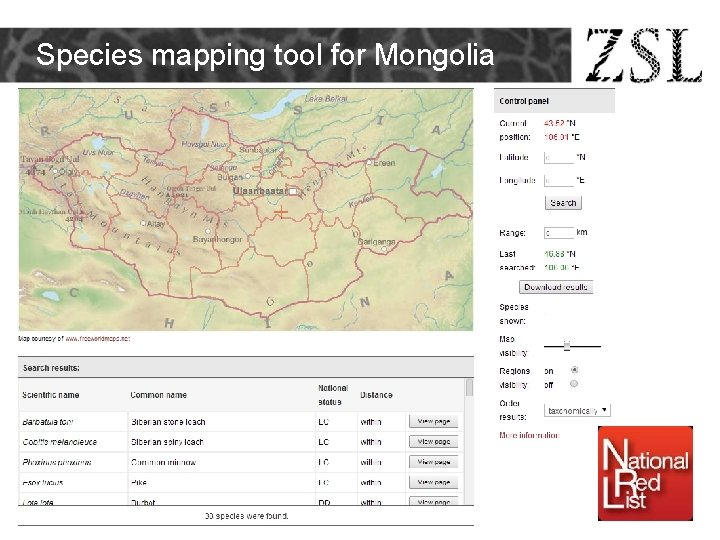Click the Ereen town marker on map
This screenshot has height=540, width=720.
pyautogui.click(x=369, y=162)
